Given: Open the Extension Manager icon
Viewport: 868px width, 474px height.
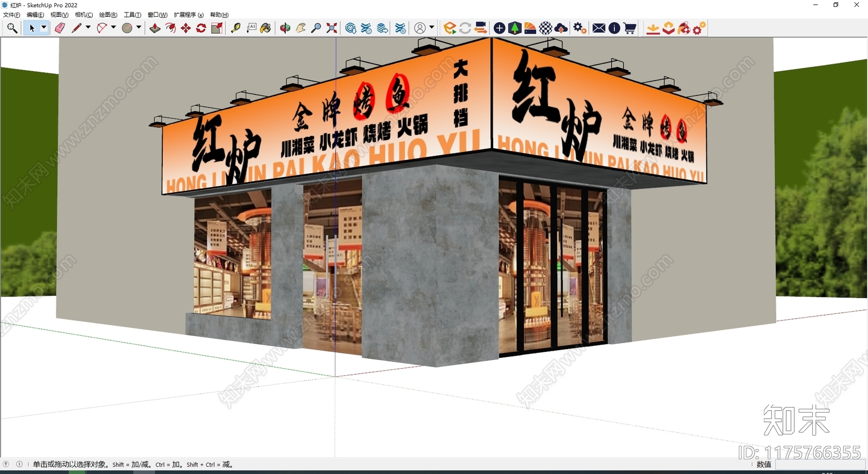Looking at the screenshot, I should 400,28.
